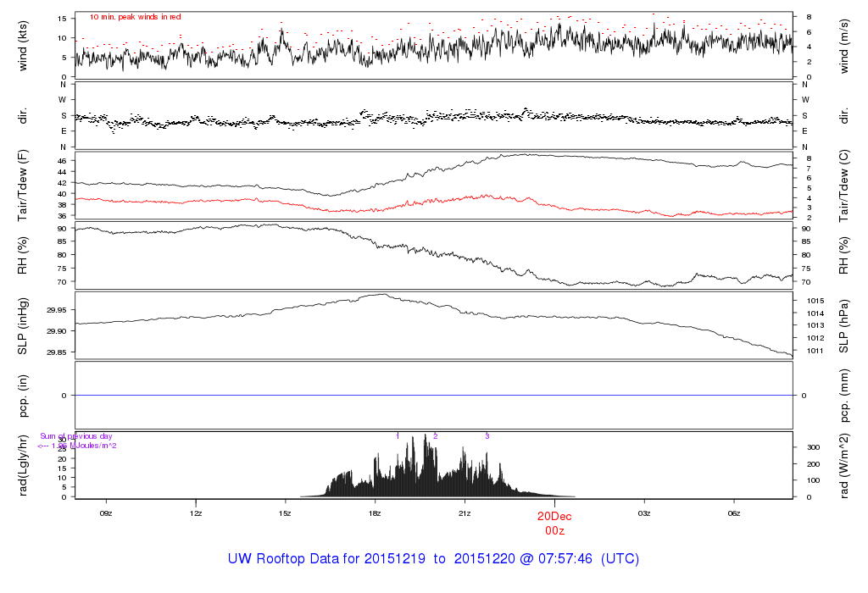Select the 'SLP (hPa)' axis label
The image size is (868, 593).
click(x=843, y=326)
